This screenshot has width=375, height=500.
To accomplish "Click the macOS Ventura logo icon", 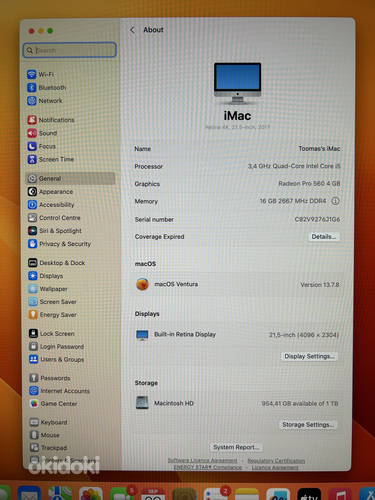I will click(142, 284).
